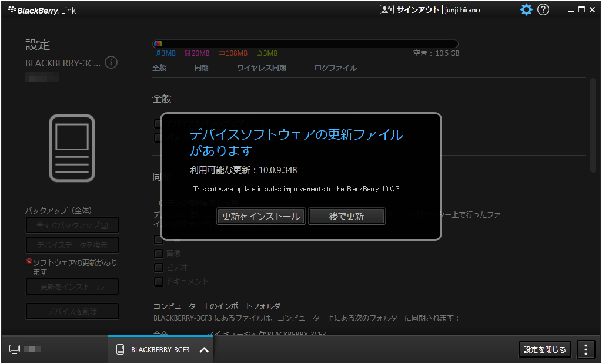This screenshot has width=602, height=364.
Task: Expand the BLACKBERRY-3CF3 device chevron
Action: [204, 350]
